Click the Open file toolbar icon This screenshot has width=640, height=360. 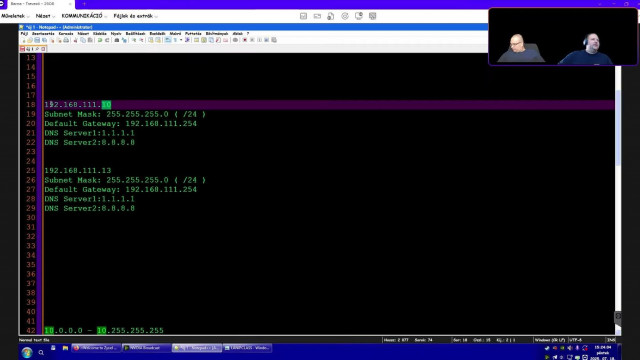(x=30, y=40)
